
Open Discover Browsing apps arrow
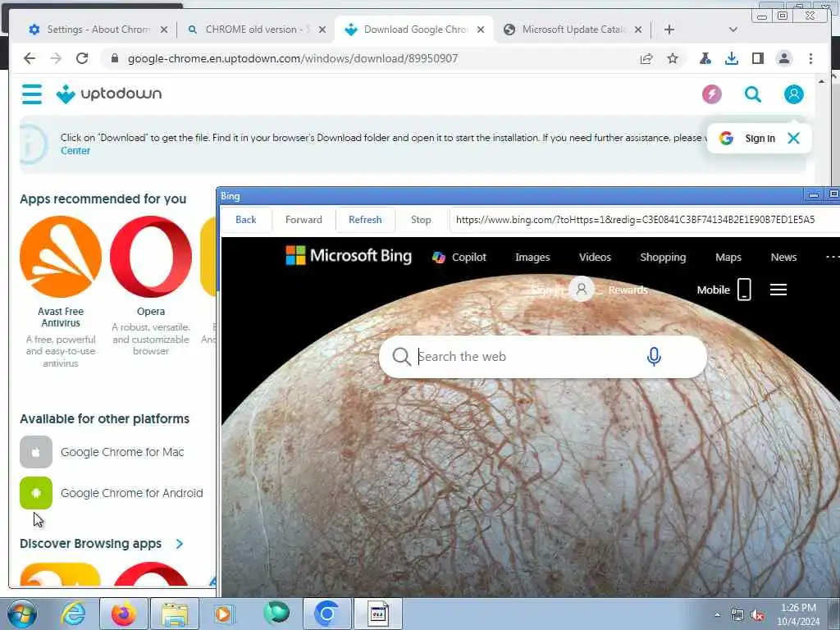point(180,544)
